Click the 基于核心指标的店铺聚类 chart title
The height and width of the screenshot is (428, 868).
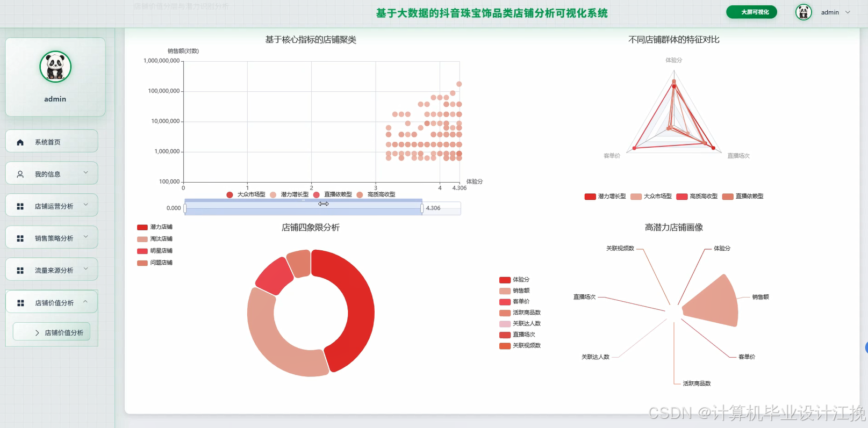point(311,40)
